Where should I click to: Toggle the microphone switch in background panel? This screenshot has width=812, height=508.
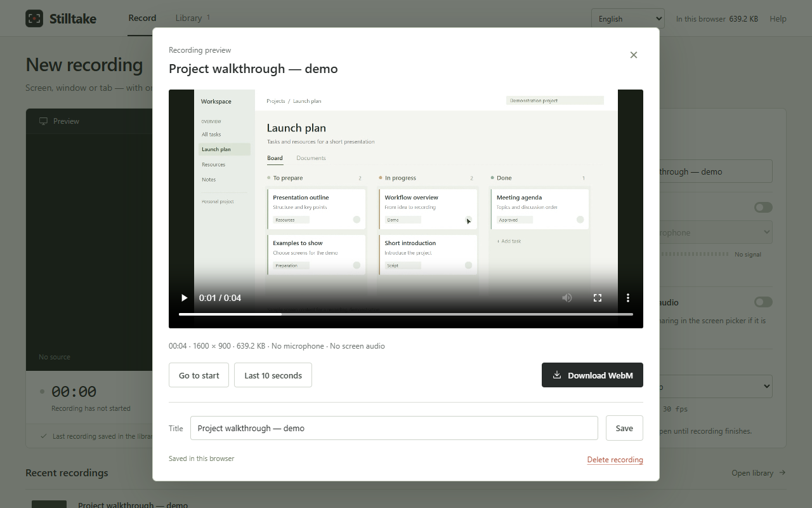pyautogui.click(x=763, y=208)
